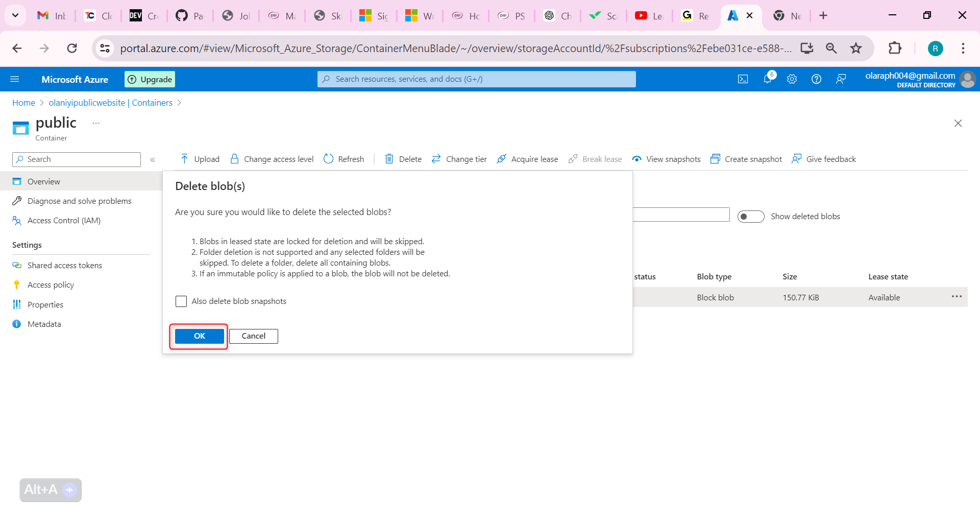Image resolution: width=980 pixels, height=521 pixels.
Task: Switch to the ChatGPT browser tab
Action: (557, 16)
